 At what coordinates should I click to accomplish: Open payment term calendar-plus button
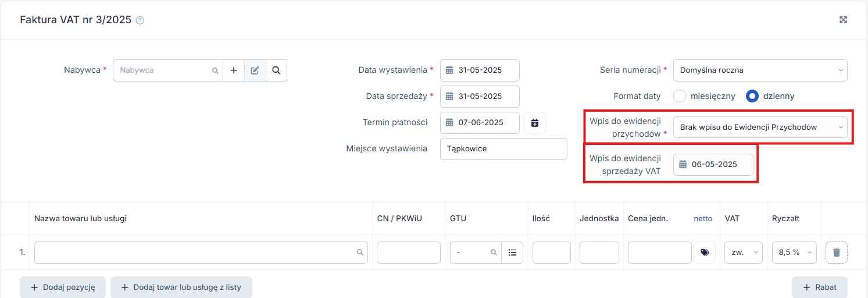click(x=535, y=123)
